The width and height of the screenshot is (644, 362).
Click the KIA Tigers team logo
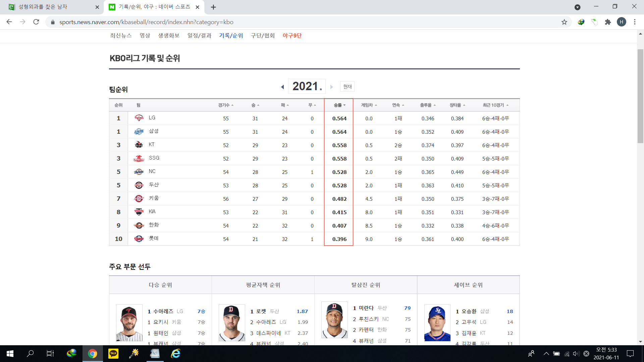[x=139, y=212]
